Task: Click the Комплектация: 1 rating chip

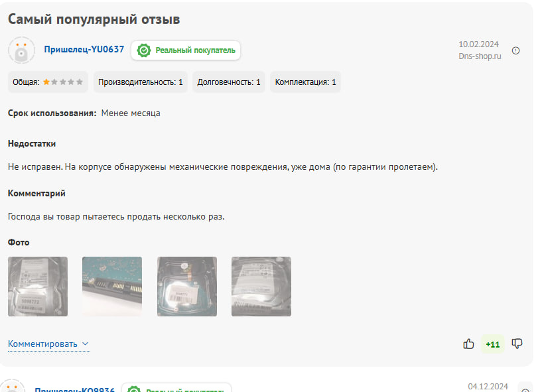Action: click(x=305, y=82)
